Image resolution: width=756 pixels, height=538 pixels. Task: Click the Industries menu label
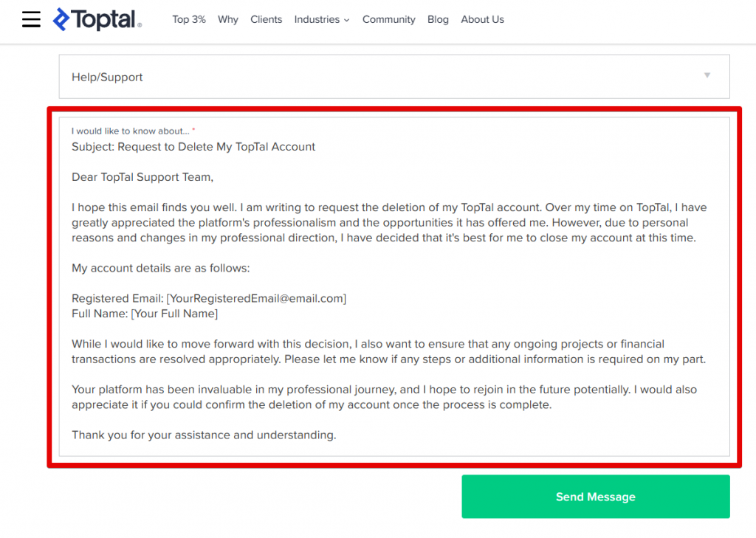(x=317, y=20)
